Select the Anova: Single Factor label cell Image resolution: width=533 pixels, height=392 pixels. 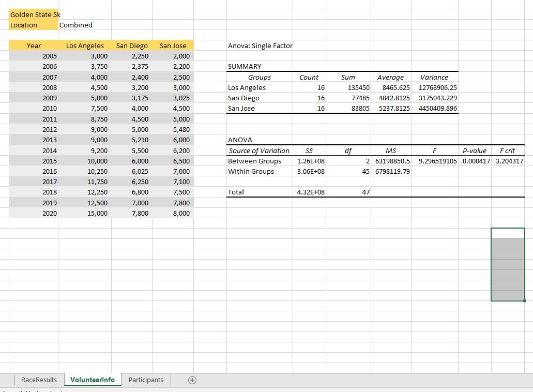pos(260,46)
